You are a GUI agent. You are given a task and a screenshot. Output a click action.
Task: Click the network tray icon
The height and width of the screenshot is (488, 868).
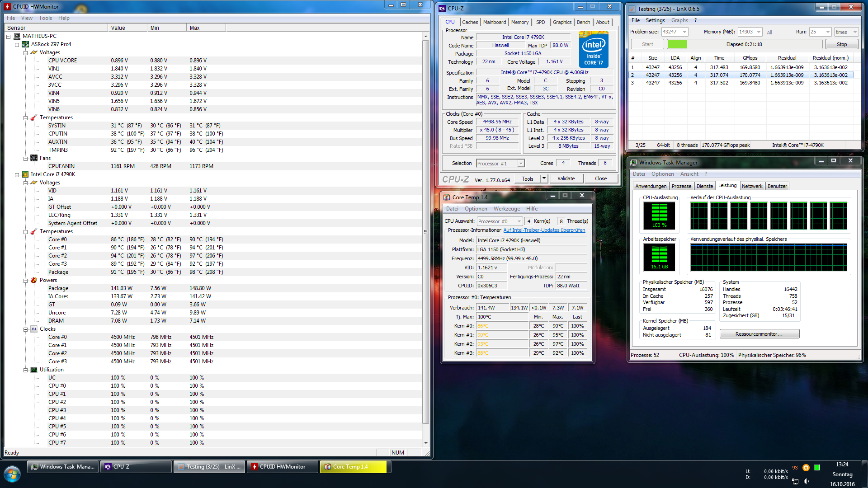click(x=795, y=481)
